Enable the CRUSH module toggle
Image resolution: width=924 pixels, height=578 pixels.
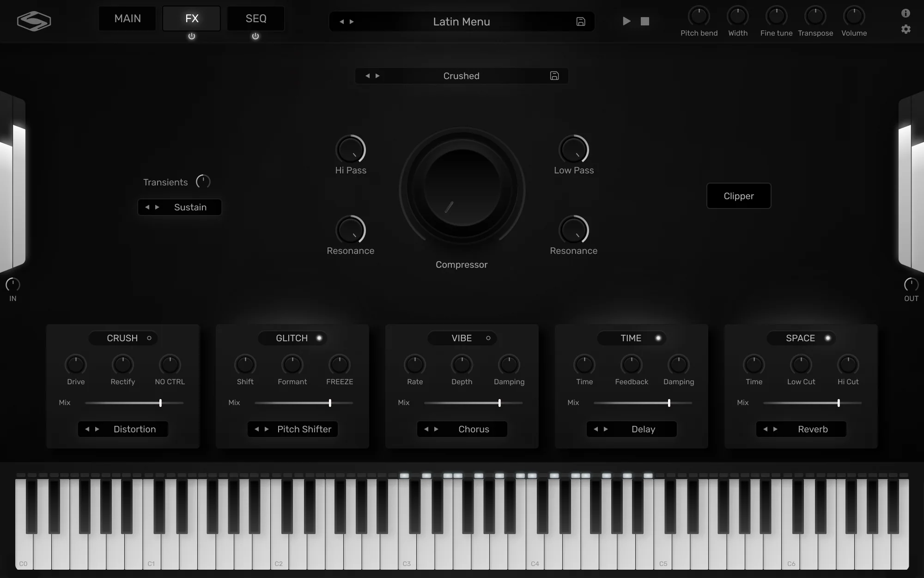click(149, 338)
